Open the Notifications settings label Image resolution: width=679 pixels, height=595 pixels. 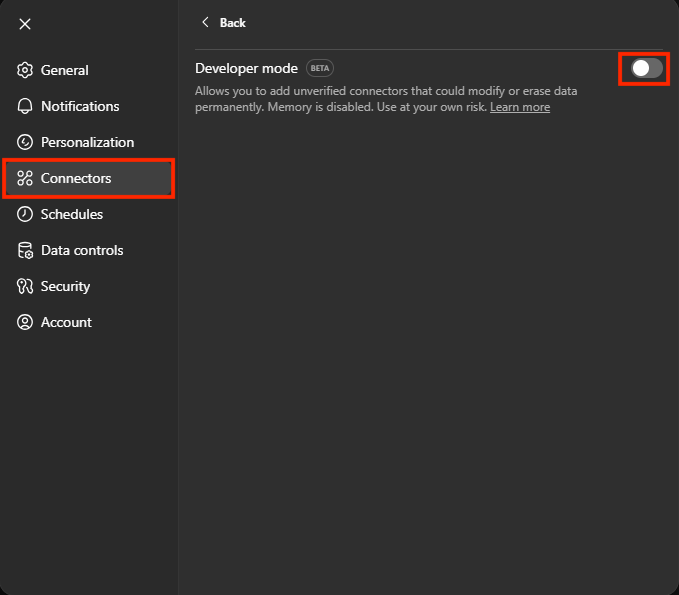80,106
